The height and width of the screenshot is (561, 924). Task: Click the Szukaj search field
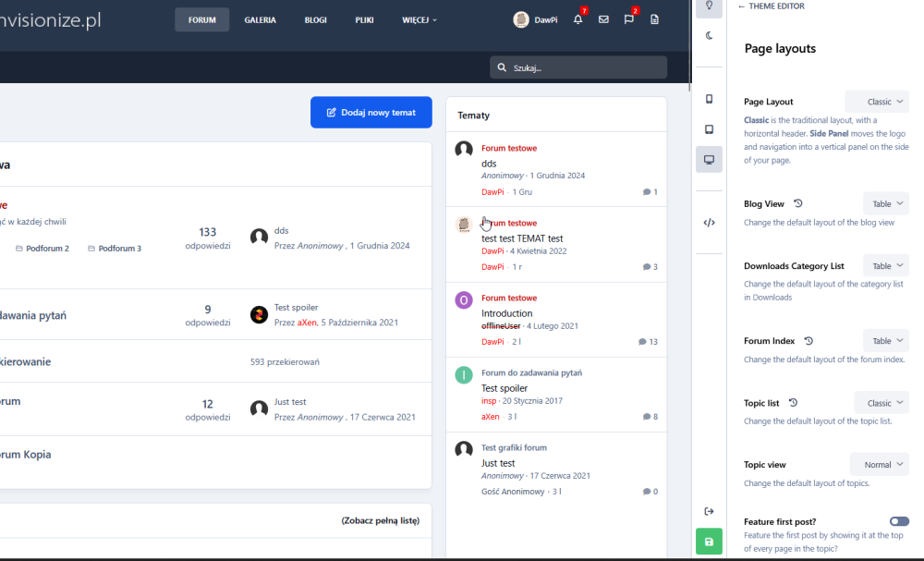click(584, 67)
